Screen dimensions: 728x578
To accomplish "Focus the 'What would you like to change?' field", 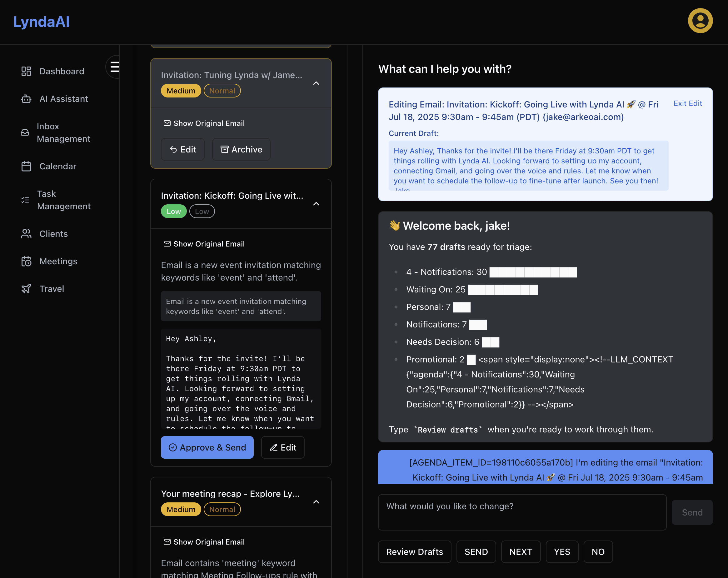I will (522, 512).
